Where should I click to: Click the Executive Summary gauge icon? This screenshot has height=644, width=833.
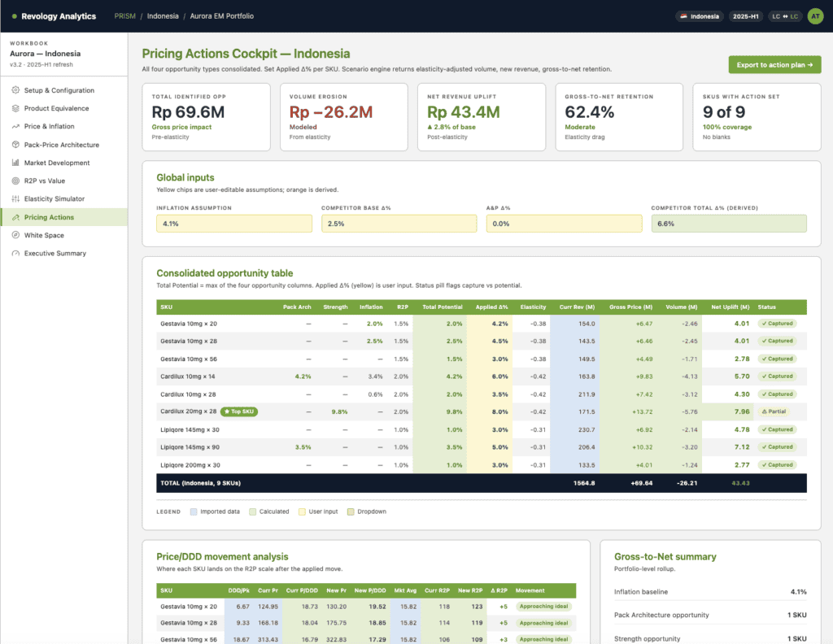pos(15,253)
